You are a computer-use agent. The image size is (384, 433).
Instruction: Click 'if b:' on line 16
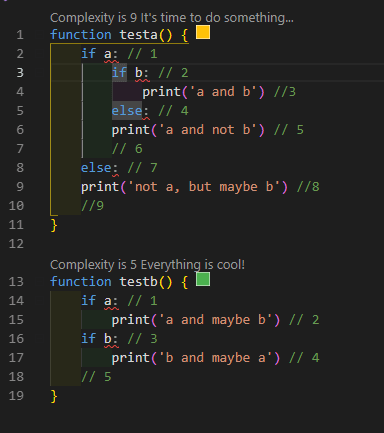click(x=100, y=339)
